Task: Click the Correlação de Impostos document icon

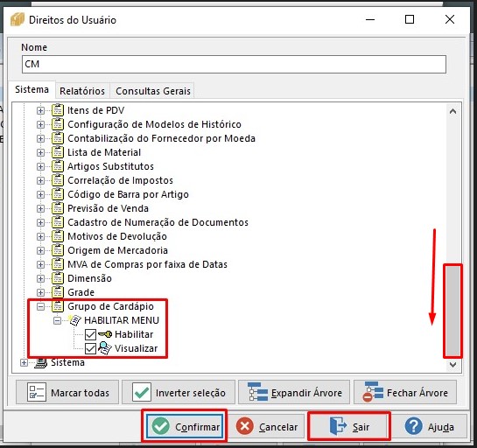Action: click(x=58, y=180)
